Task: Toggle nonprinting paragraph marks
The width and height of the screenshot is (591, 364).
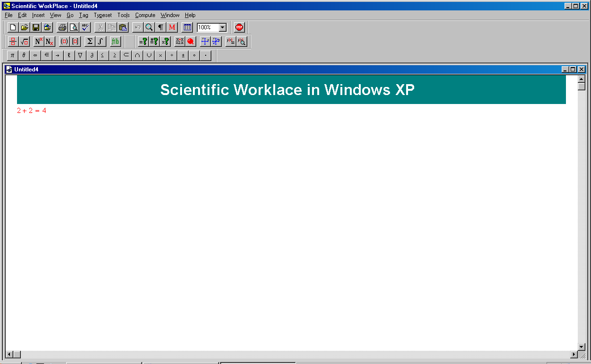Action: click(x=161, y=27)
